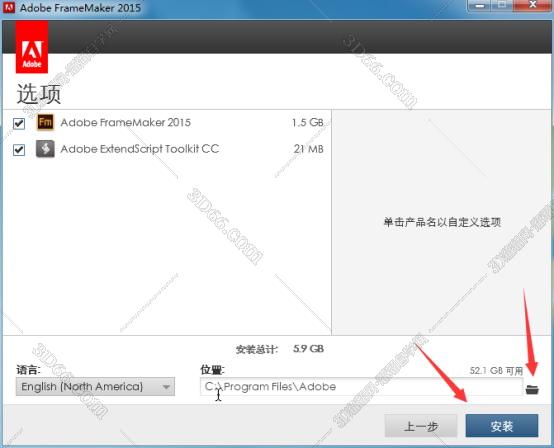Open the English (North America) language dropdown

tap(95, 387)
